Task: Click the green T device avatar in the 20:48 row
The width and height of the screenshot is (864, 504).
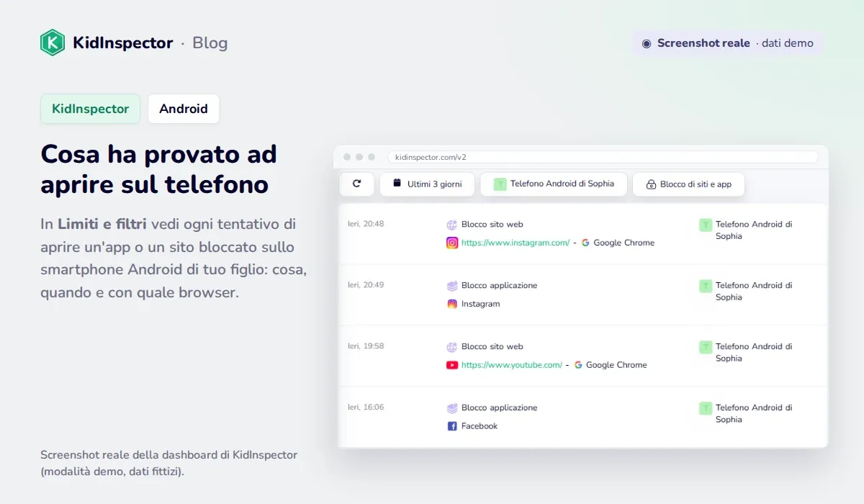Action: click(706, 225)
